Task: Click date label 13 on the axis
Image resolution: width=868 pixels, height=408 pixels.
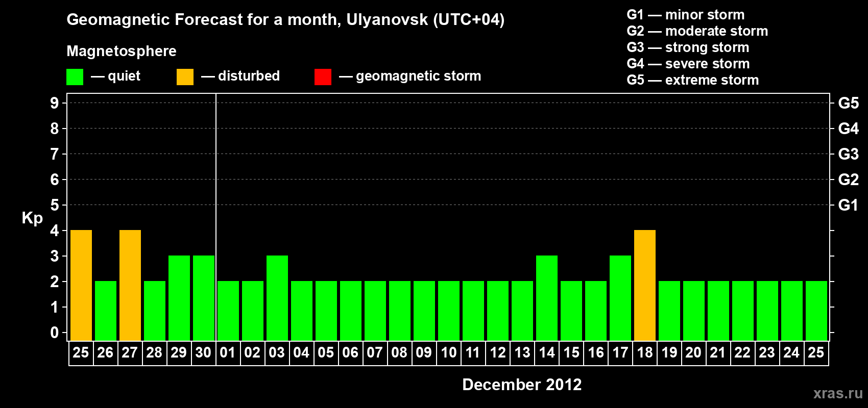Action: tap(522, 352)
